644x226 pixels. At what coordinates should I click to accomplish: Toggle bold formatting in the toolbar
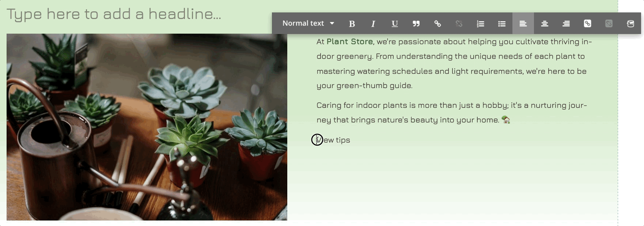(x=352, y=23)
